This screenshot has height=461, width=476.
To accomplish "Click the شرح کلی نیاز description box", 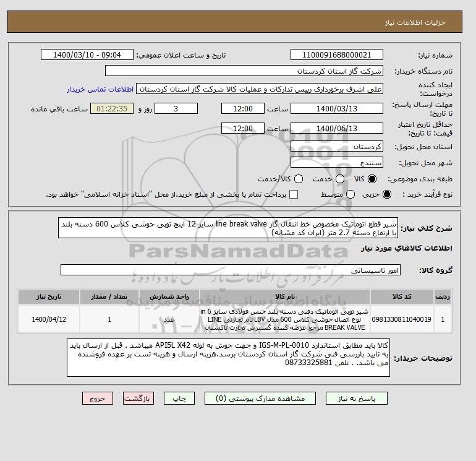I will click(228, 228).
